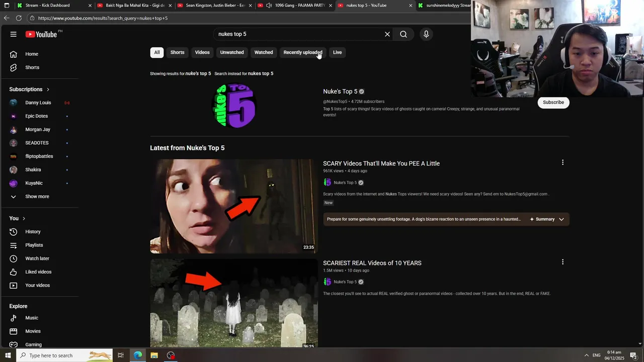This screenshot has height=362, width=644.
Task: Open SCARY Videos That'll Make You PEE title
Action: (x=381, y=163)
